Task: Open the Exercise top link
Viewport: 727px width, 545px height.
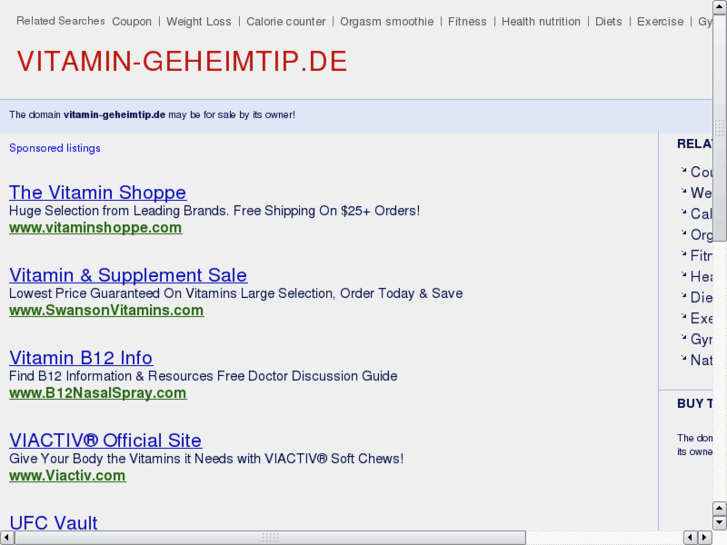Action: click(x=660, y=22)
